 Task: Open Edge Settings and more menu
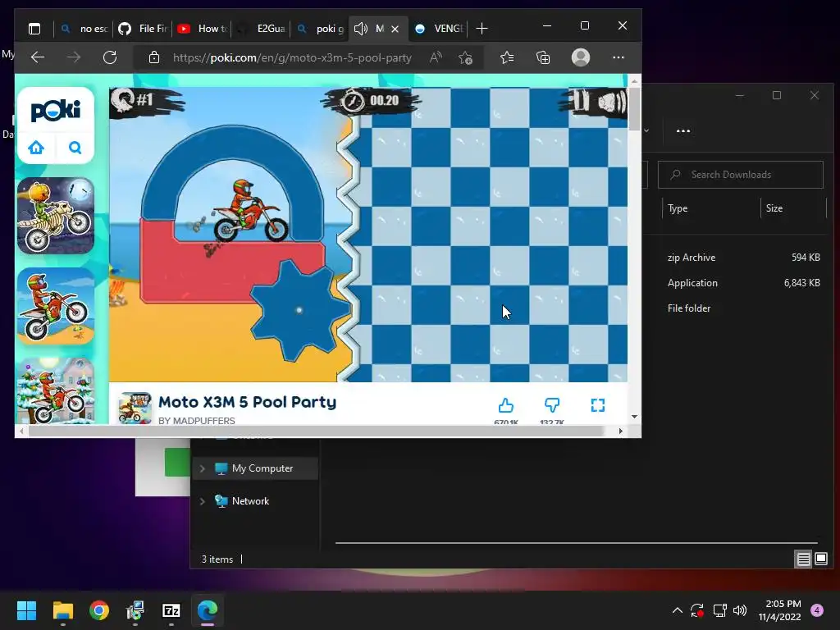coord(619,57)
